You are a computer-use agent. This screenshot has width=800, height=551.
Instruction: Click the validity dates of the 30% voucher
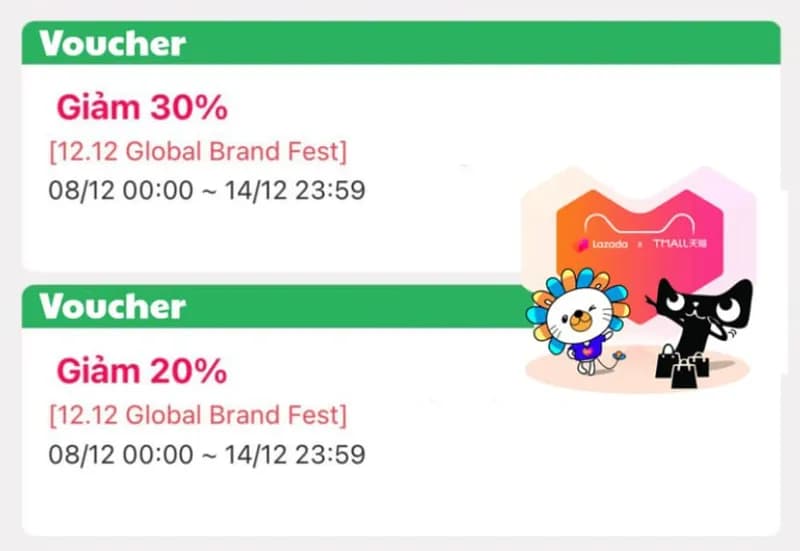[206, 190]
